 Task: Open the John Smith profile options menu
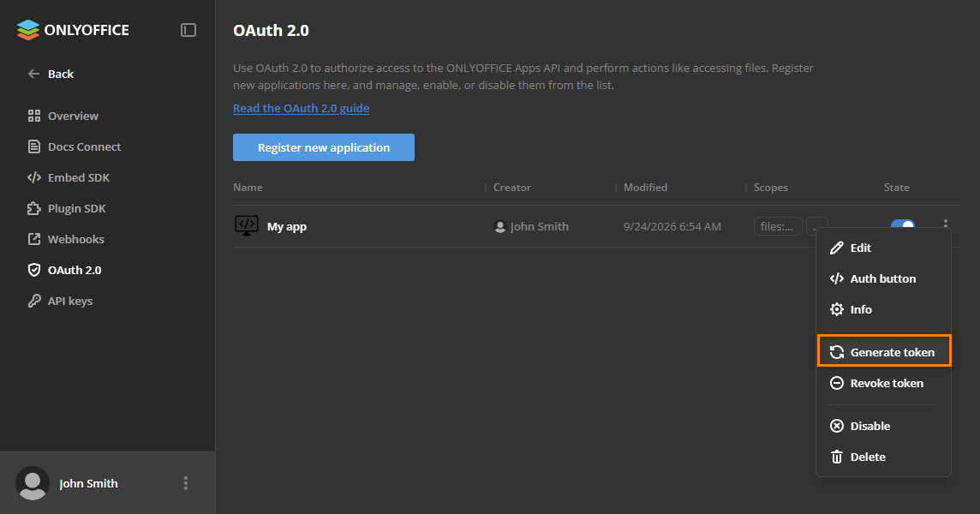point(186,483)
